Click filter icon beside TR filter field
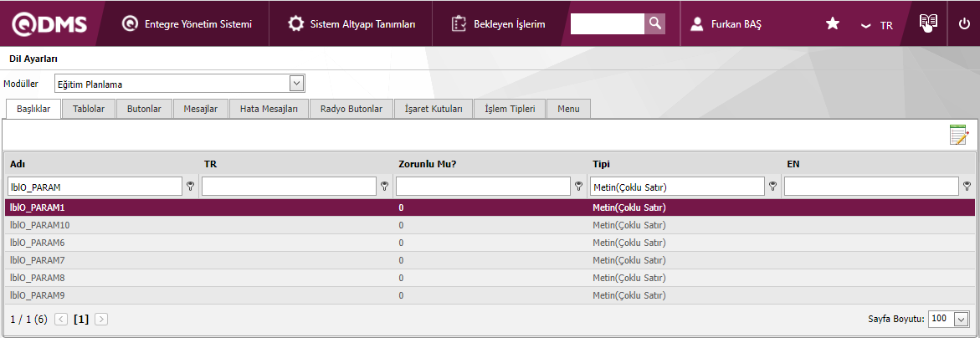Viewport: 980px width, 338px height. (x=384, y=187)
